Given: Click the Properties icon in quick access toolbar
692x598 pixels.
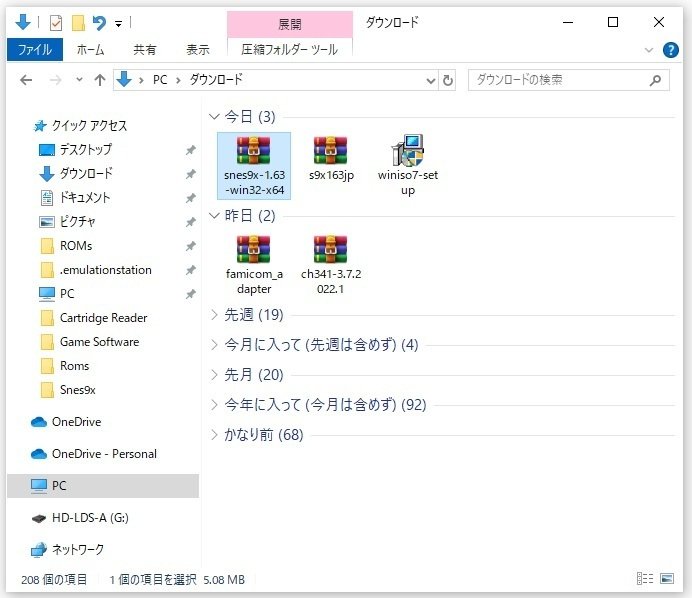Looking at the screenshot, I should click(56, 23).
